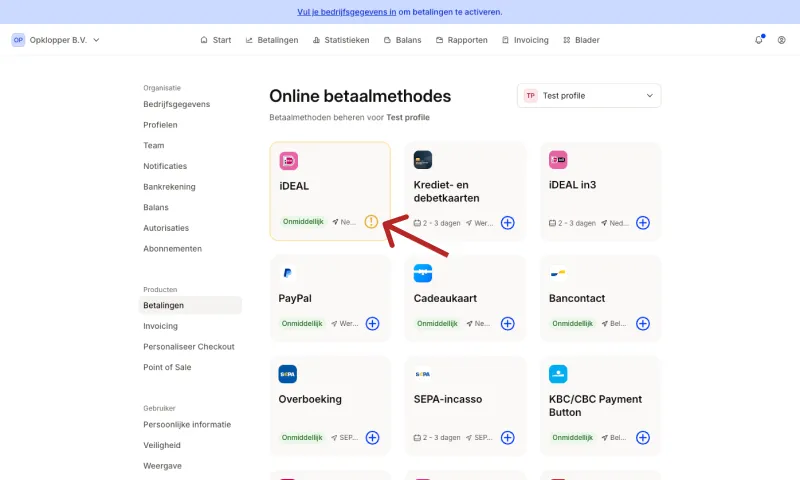The height and width of the screenshot is (480, 800).
Task: Open Bedrijfsgegevens in sidebar
Action: point(177,104)
